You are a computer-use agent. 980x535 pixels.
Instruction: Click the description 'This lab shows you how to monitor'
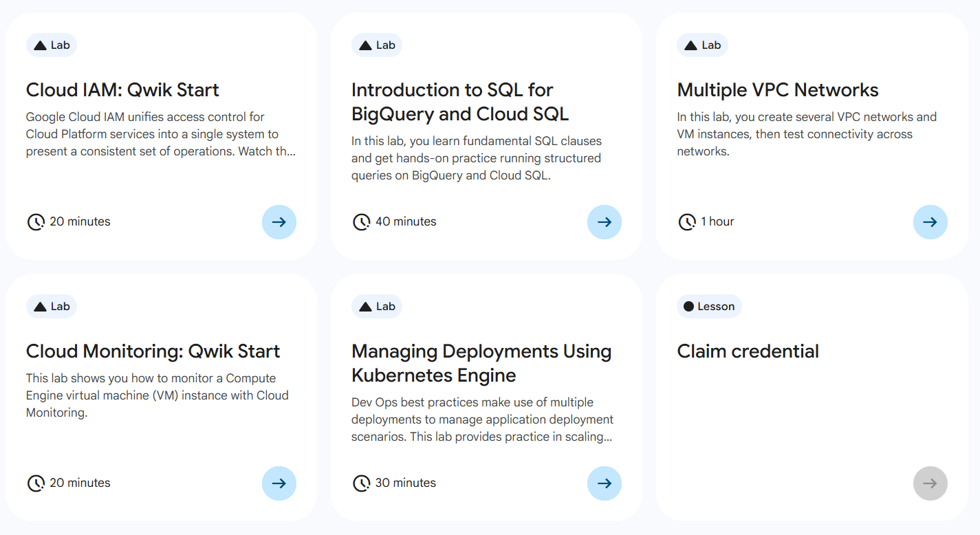tap(157, 395)
